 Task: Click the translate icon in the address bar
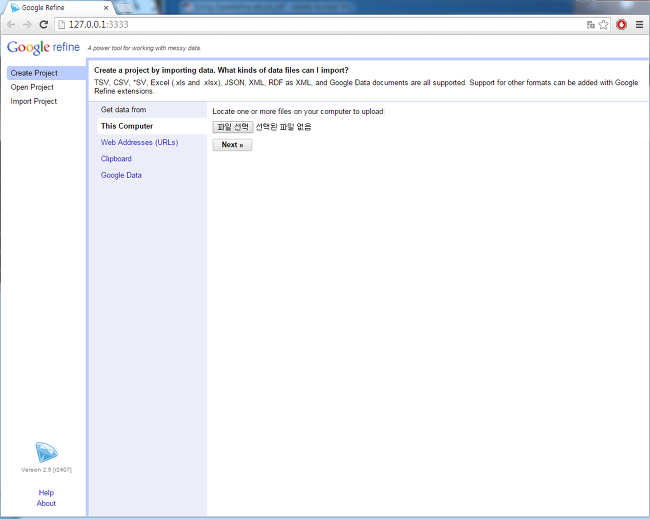coord(591,25)
